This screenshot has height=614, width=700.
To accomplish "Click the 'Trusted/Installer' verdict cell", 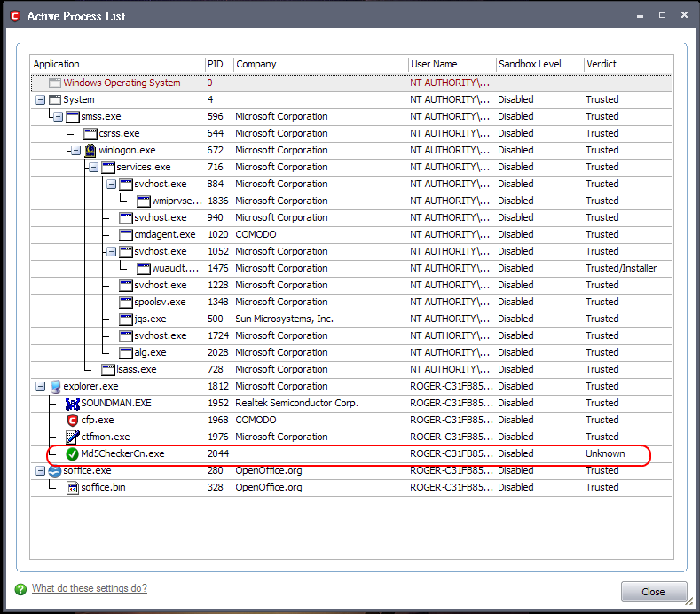I will (621, 268).
